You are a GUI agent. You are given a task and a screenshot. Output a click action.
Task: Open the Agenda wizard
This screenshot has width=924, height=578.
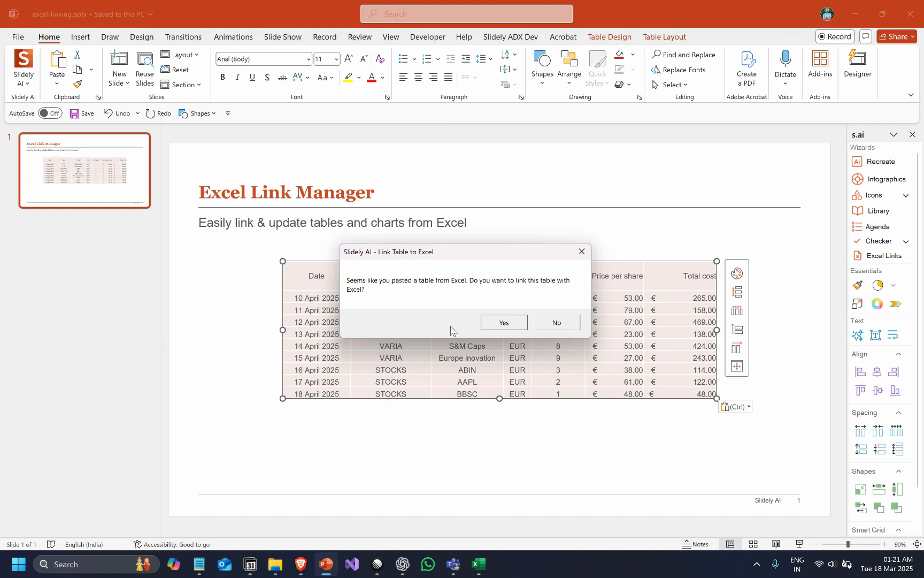coord(877,226)
